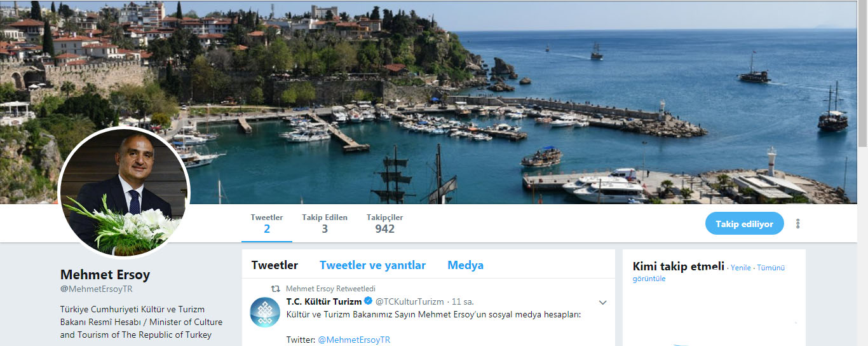This screenshot has width=868, height=346.
Task: Click the @MehmetErsoyTR mention in the tweet
Action: [x=354, y=340]
